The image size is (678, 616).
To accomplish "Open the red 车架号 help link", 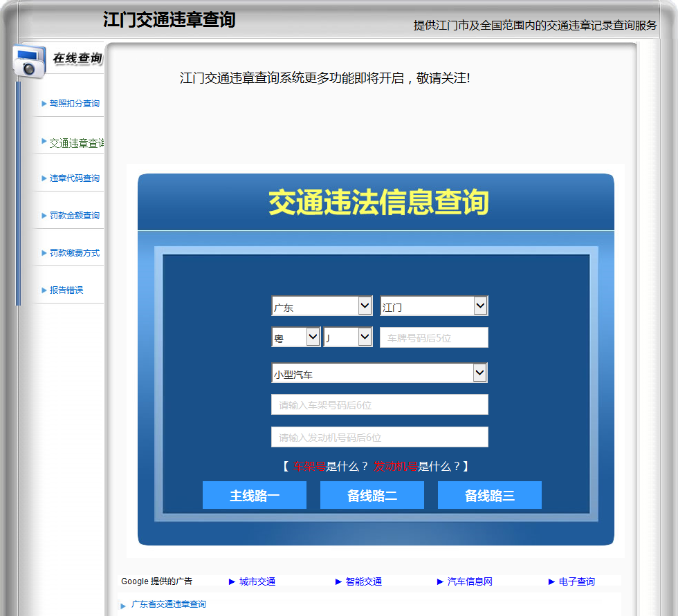I will 309,467.
